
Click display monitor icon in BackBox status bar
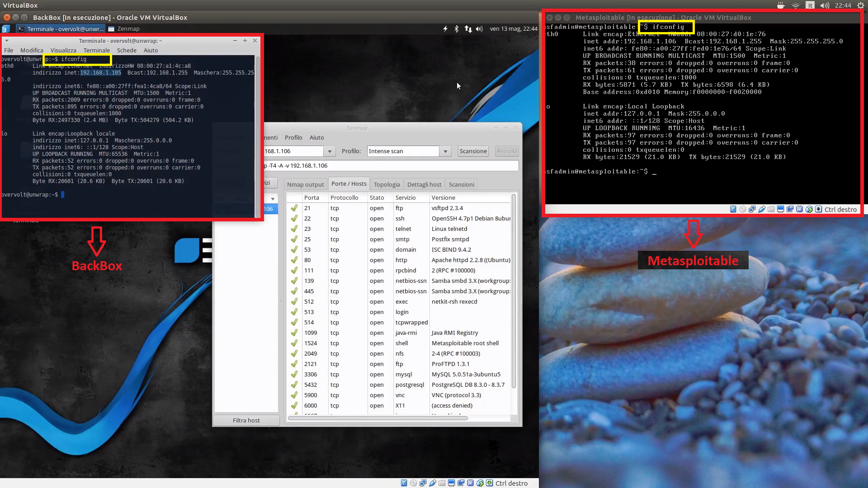click(451, 483)
